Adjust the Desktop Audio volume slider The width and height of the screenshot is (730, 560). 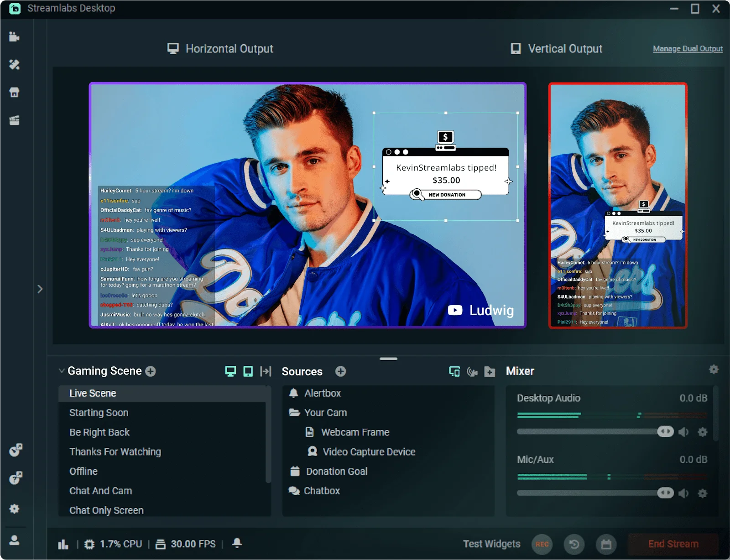coord(595,431)
